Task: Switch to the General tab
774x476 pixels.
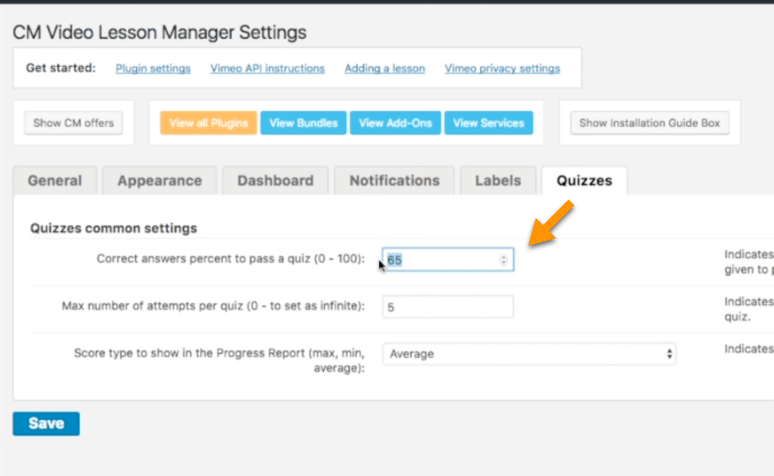Action: 55,181
